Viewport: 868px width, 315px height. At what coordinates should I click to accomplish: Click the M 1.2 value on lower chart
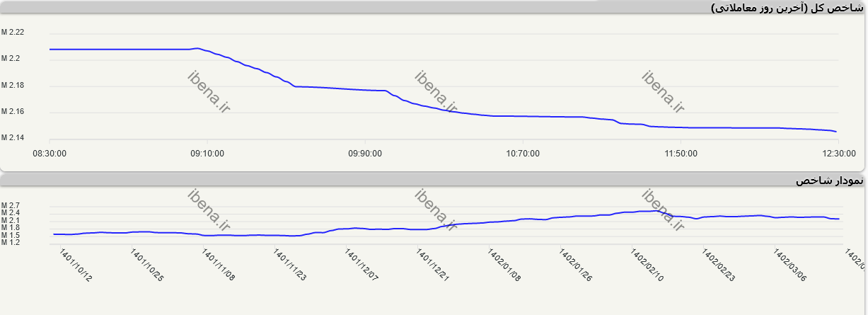click(x=11, y=242)
